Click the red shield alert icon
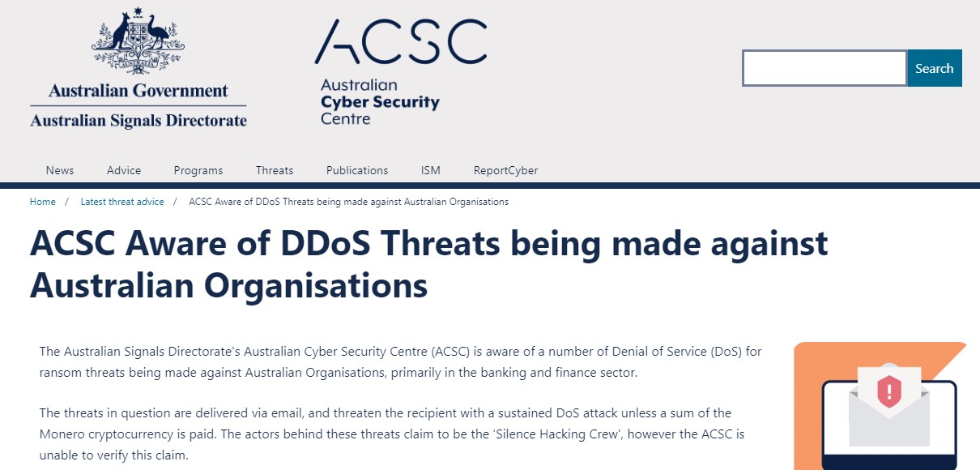 pos(888,393)
